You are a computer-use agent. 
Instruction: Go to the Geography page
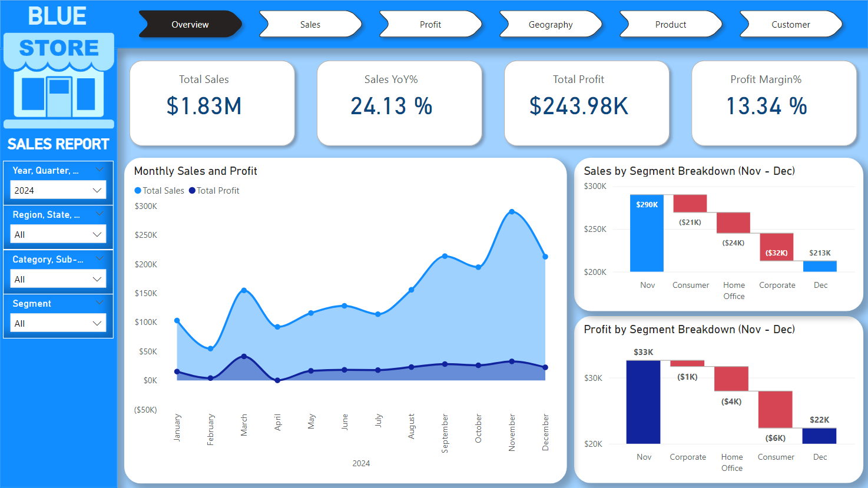coord(551,25)
